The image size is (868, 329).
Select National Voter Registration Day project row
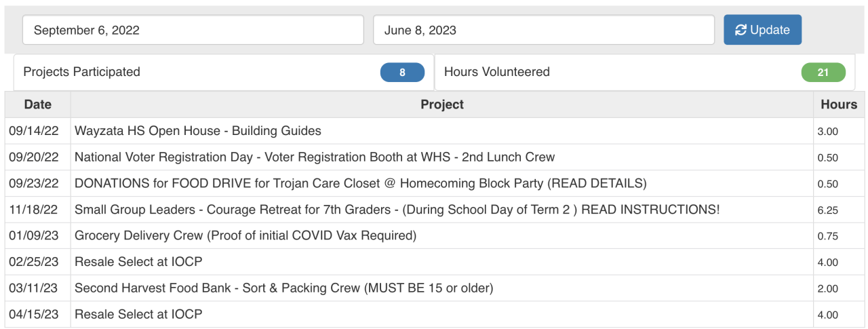(x=314, y=157)
